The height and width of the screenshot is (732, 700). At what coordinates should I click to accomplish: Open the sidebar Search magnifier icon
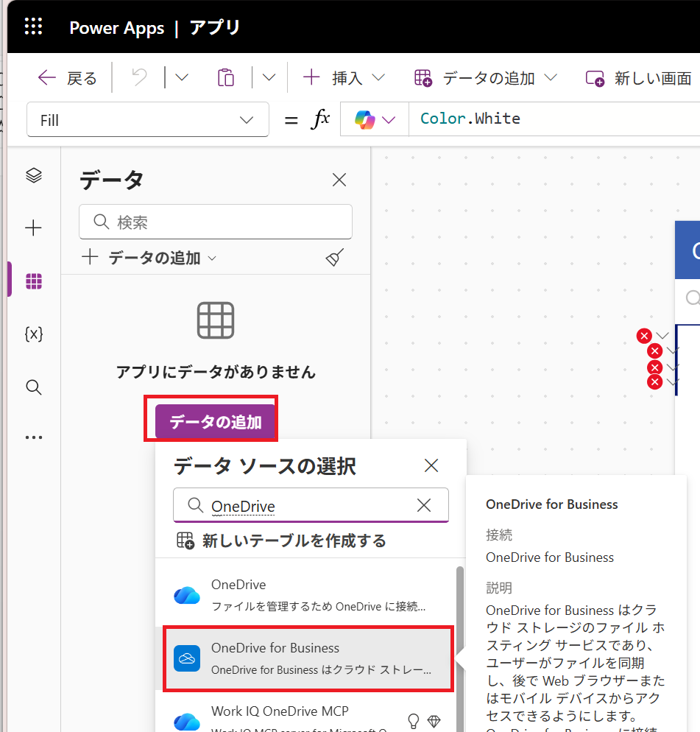34,387
